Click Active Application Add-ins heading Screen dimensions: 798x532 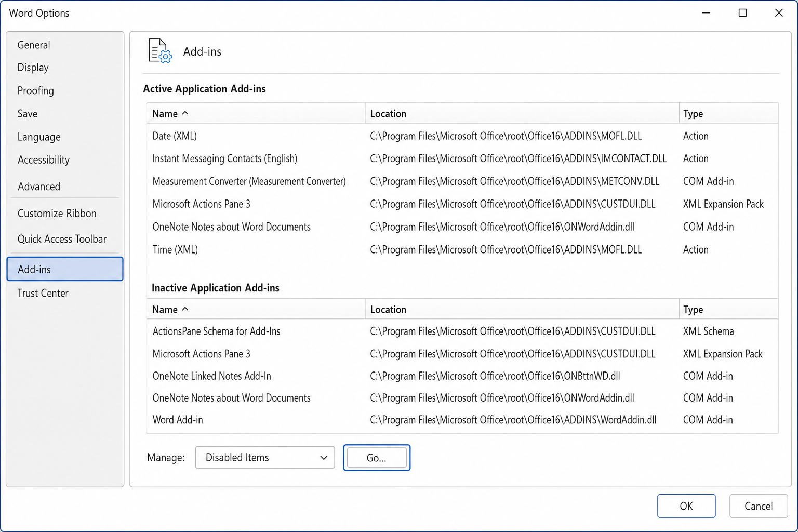coord(204,89)
